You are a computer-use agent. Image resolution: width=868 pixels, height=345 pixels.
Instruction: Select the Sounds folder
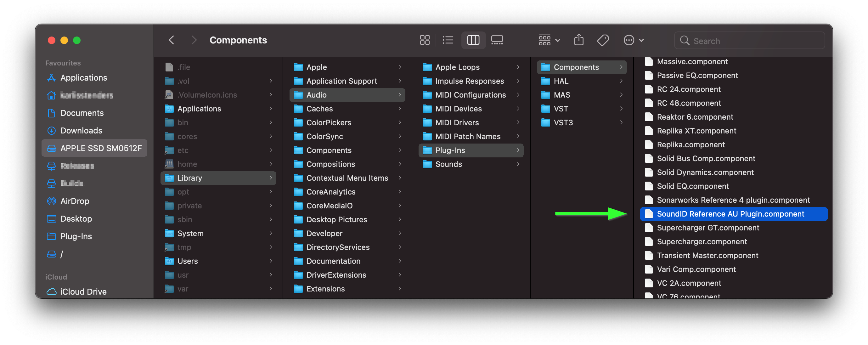click(471, 164)
